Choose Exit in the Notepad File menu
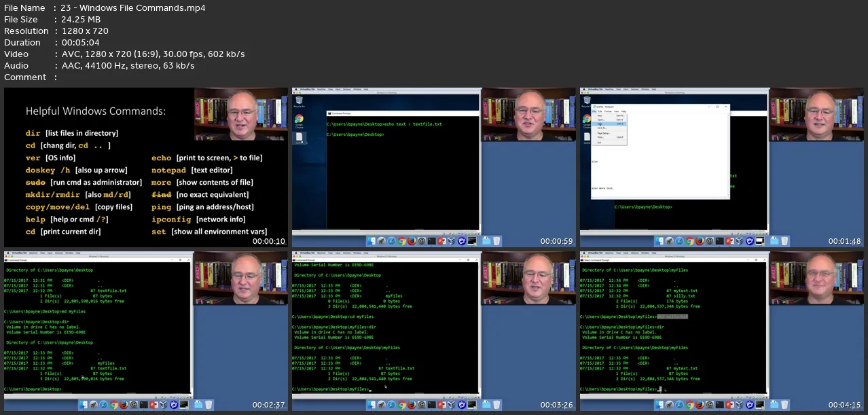The height and width of the screenshot is (415, 868). (599, 143)
